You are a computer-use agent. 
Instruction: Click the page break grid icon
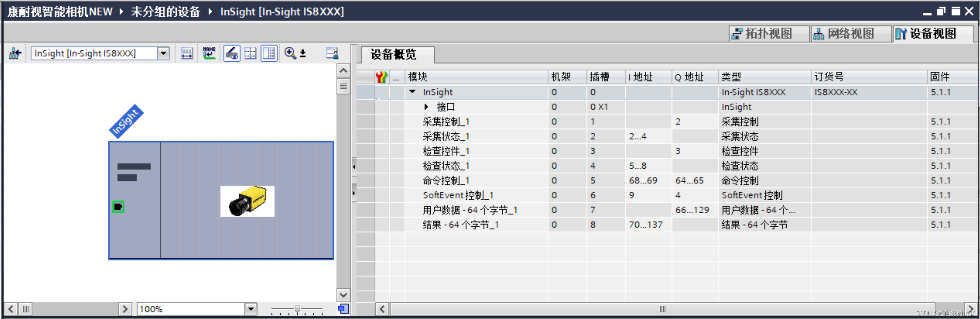pyautogui.click(x=250, y=53)
